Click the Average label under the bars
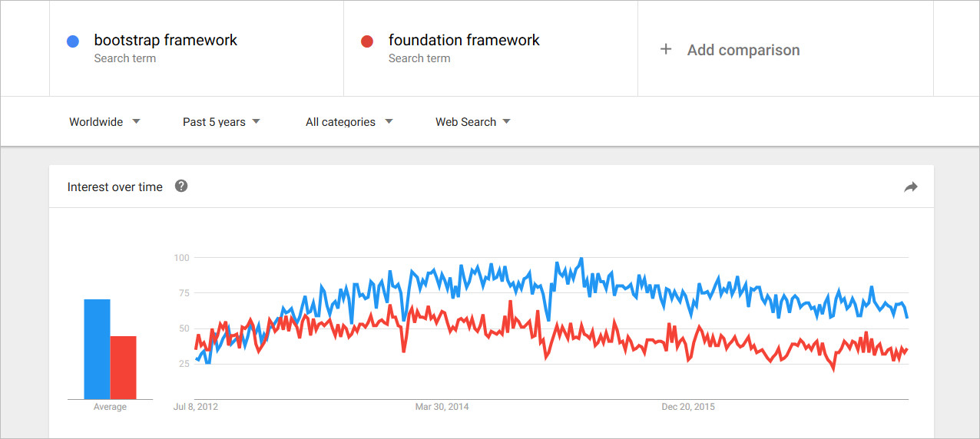 point(110,407)
